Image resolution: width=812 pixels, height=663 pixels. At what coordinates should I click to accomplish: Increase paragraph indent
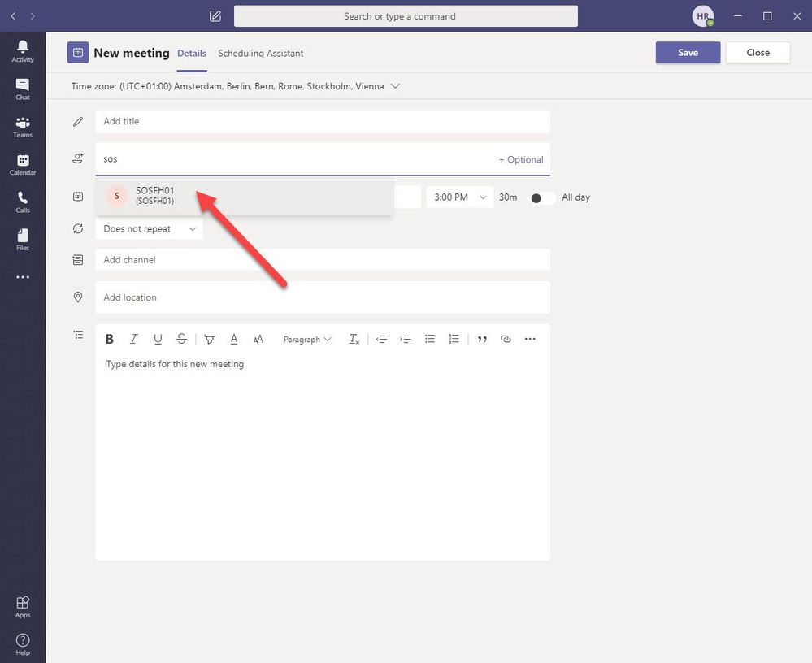pyautogui.click(x=406, y=339)
